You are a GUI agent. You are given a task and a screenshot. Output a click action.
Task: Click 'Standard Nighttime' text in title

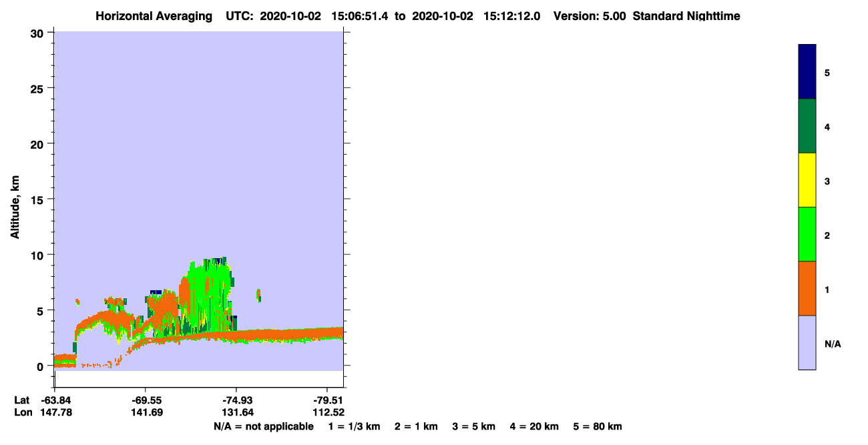[686, 16]
